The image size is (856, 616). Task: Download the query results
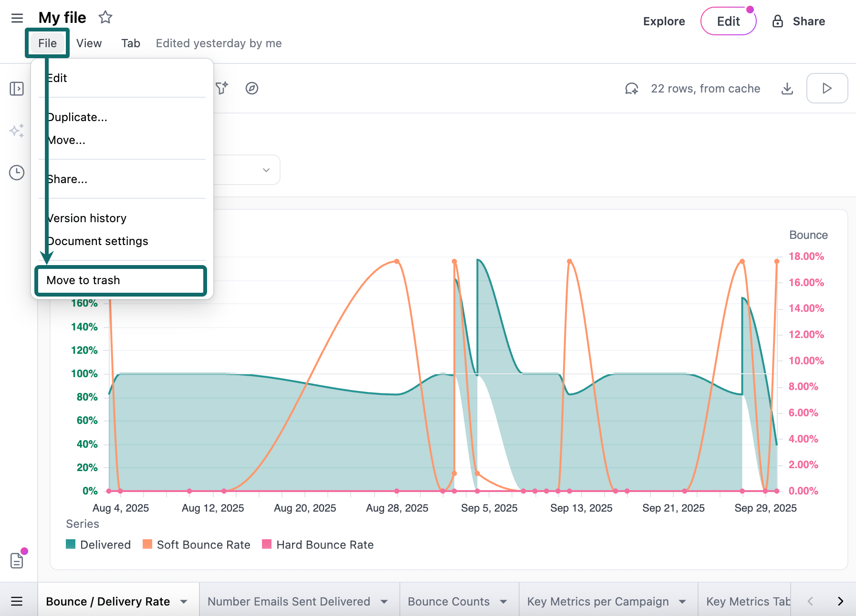(x=787, y=88)
